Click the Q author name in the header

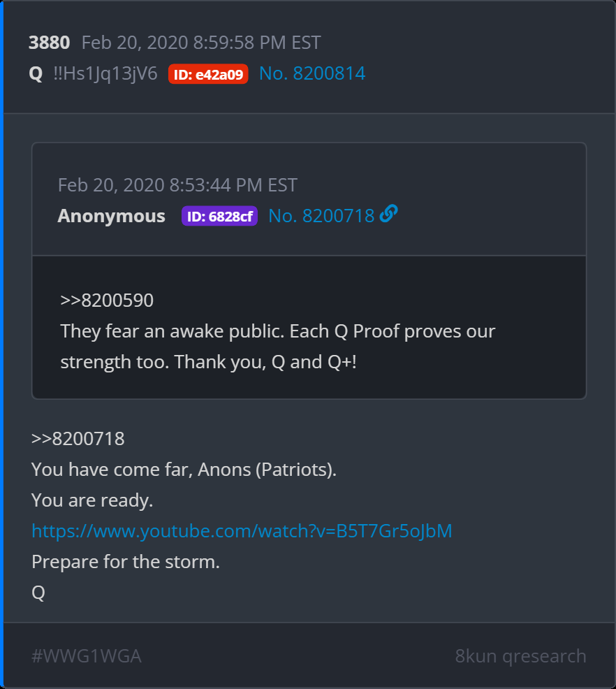pos(36,73)
